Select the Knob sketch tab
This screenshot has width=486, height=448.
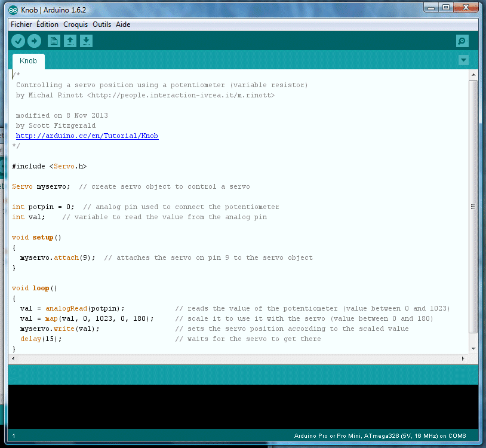point(28,61)
